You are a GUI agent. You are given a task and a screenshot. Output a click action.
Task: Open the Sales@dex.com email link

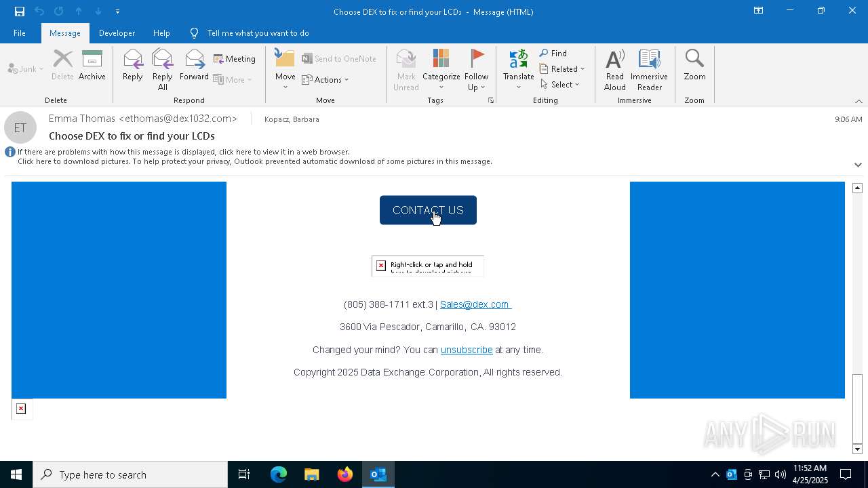[x=475, y=304]
